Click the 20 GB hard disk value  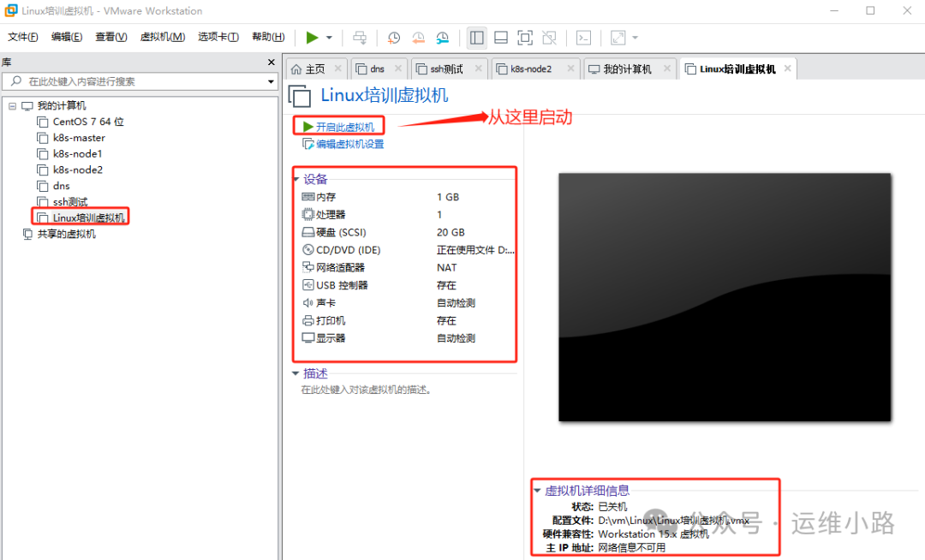[451, 232]
